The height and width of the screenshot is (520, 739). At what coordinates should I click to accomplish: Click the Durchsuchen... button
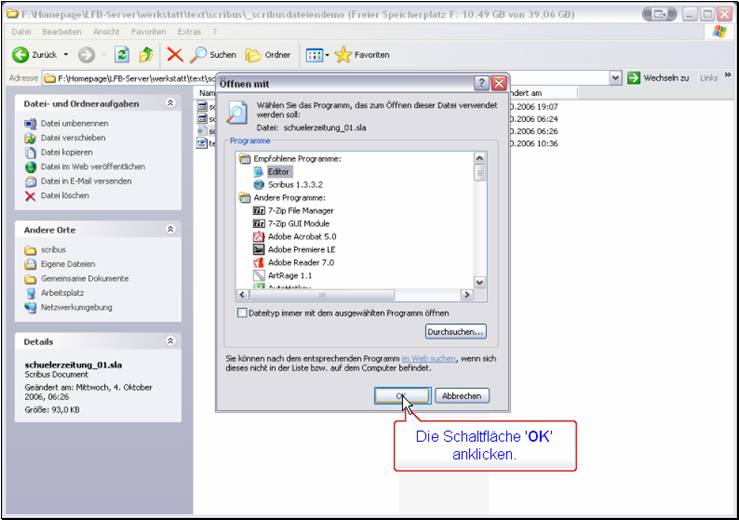pyautogui.click(x=455, y=332)
